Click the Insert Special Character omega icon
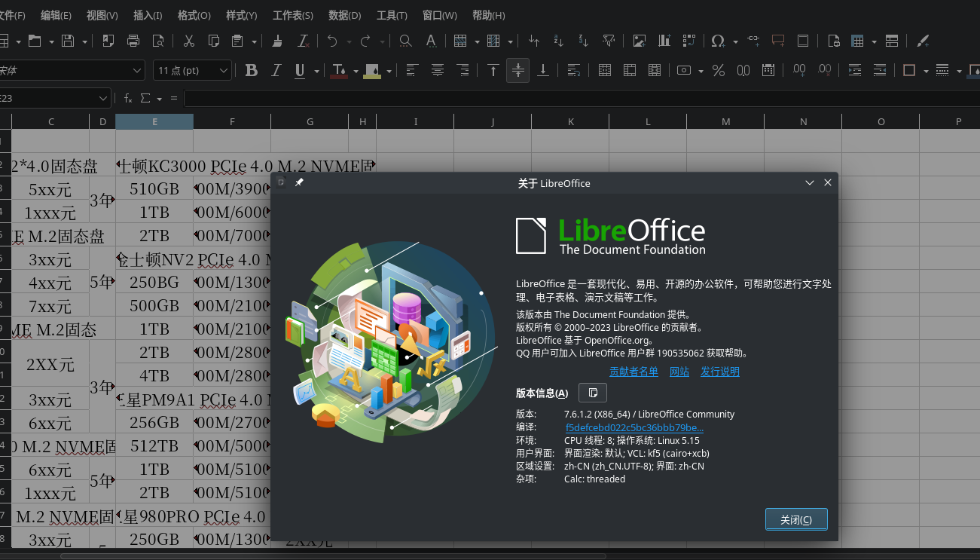980x560 pixels. point(718,41)
